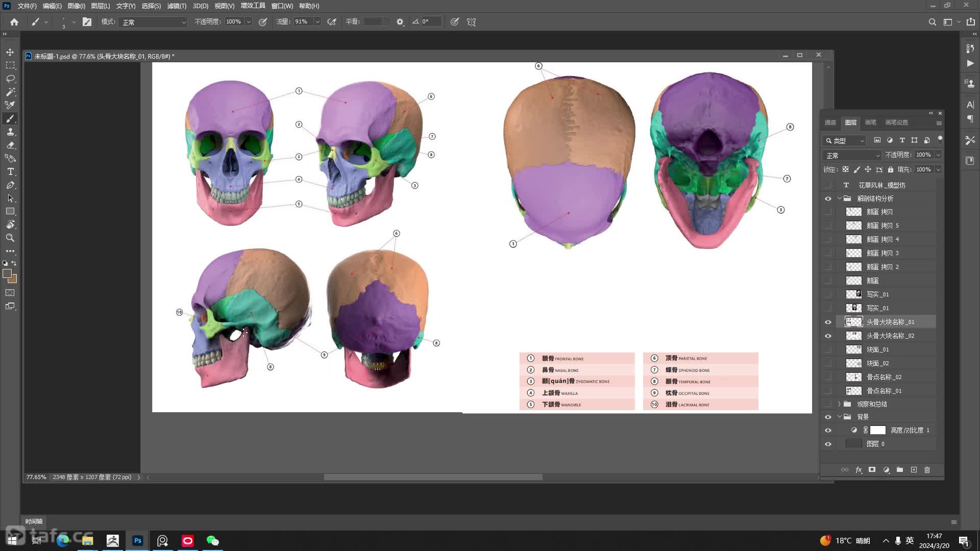Image resolution: width=980 pixels, height=551 pixels.
Task: Select the Zoom tool in toolbox
Action: (10, 238)
